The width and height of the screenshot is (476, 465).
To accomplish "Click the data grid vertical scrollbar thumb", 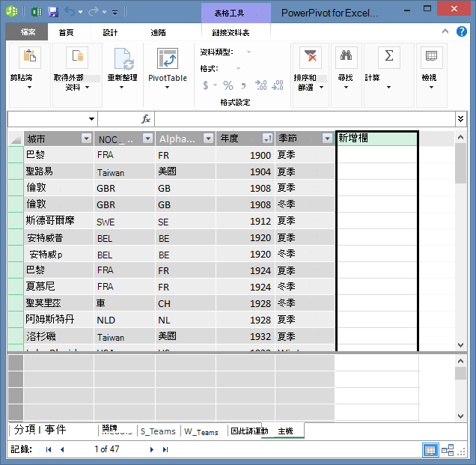I will pyautogui.click(x=460, y=163).
